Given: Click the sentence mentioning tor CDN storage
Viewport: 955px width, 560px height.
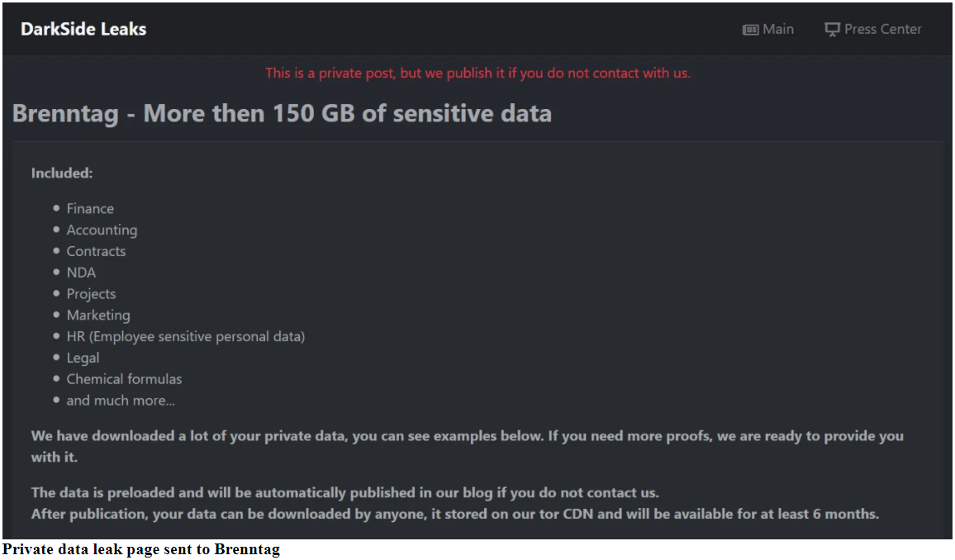Looking at the screenshot, I should point(454,514).
